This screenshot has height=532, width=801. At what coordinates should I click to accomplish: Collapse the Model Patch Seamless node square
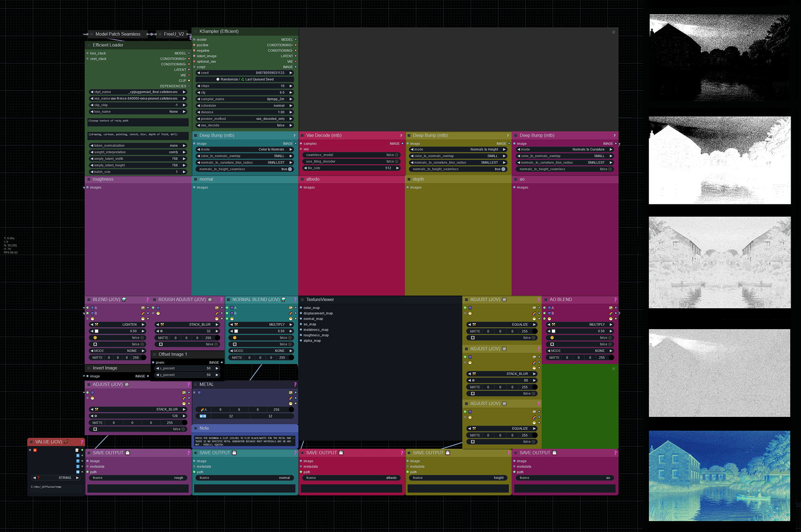pyautogui.click(x=91, y=34)
